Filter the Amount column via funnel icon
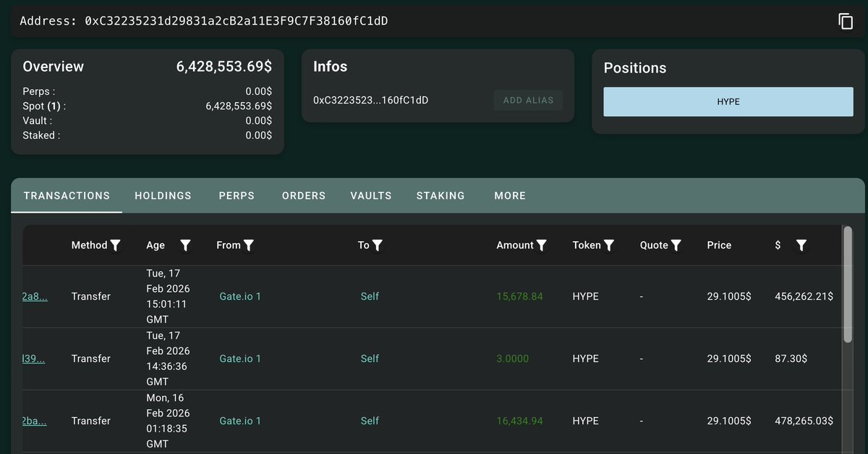Screen dimensions: 868x454 541,245
